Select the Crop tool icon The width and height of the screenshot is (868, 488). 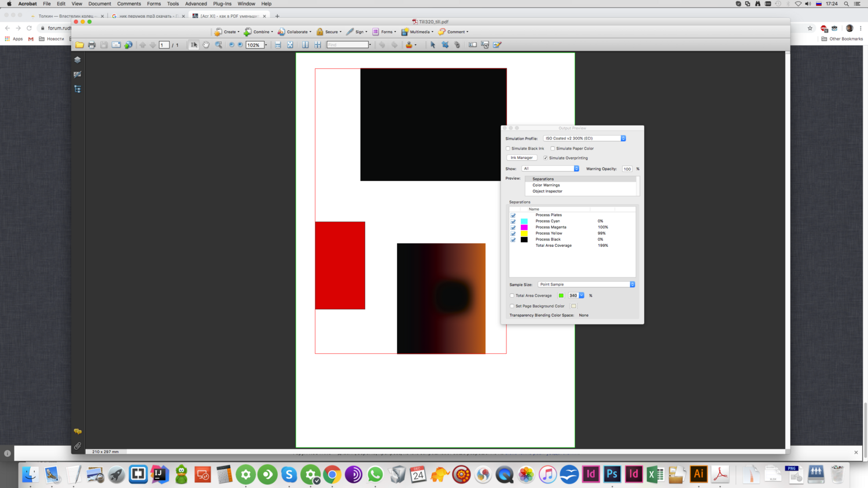446,45
